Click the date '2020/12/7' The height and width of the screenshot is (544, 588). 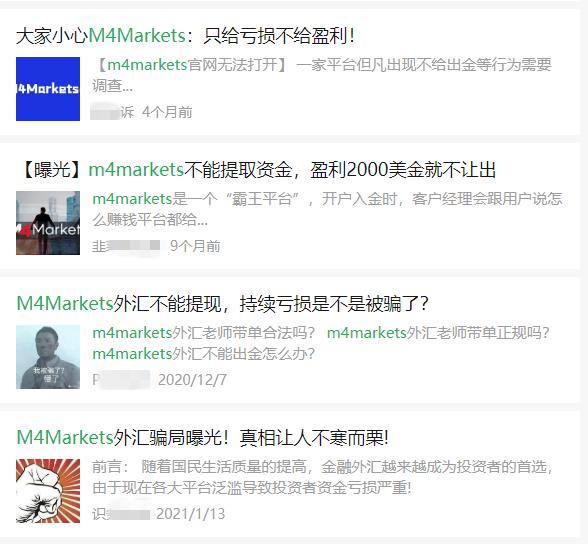pos(192,380)
